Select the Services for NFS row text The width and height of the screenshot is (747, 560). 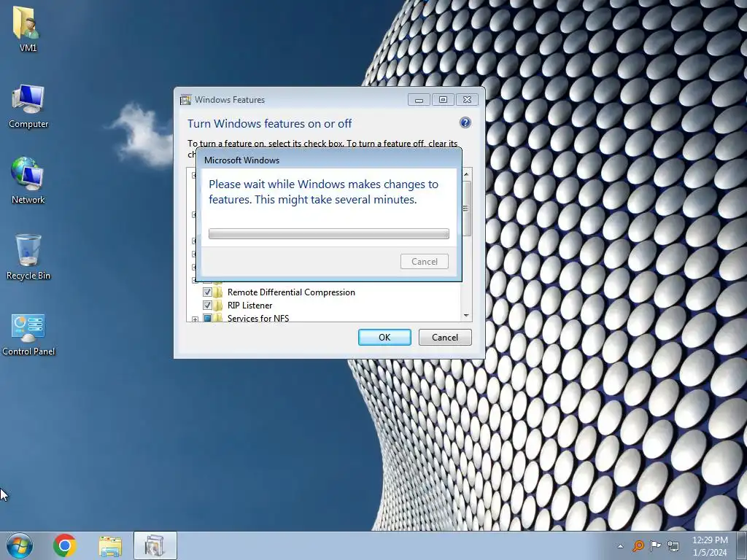(x=258, y=318)
